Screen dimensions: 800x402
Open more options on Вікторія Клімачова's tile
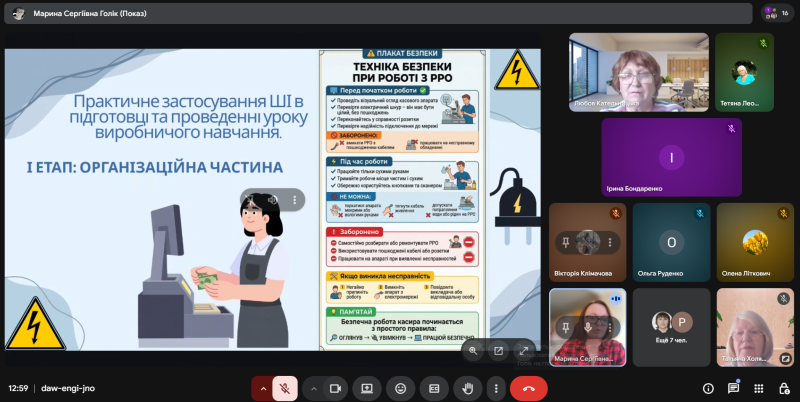[x=609, y=243]
